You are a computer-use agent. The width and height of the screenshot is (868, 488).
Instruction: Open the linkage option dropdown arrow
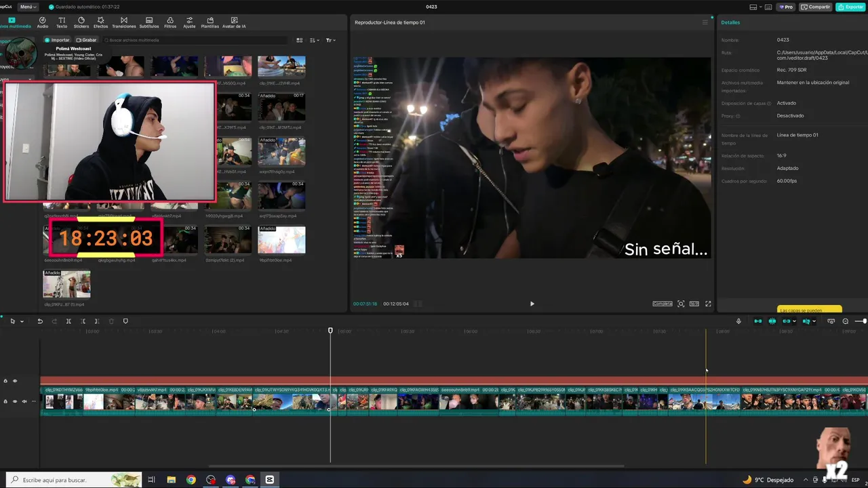pyautogui.click(x=793, y=321)
